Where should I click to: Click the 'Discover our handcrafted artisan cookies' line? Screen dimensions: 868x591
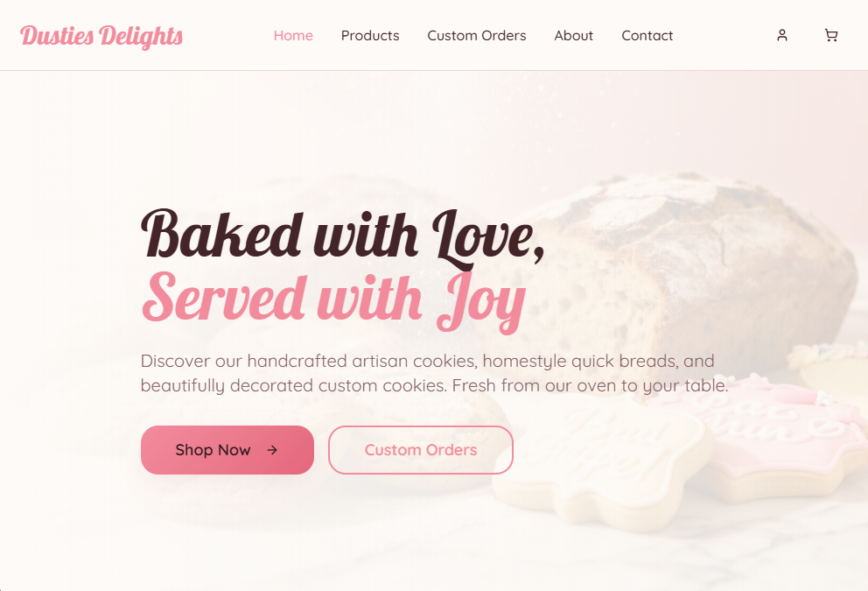(427, 361)
